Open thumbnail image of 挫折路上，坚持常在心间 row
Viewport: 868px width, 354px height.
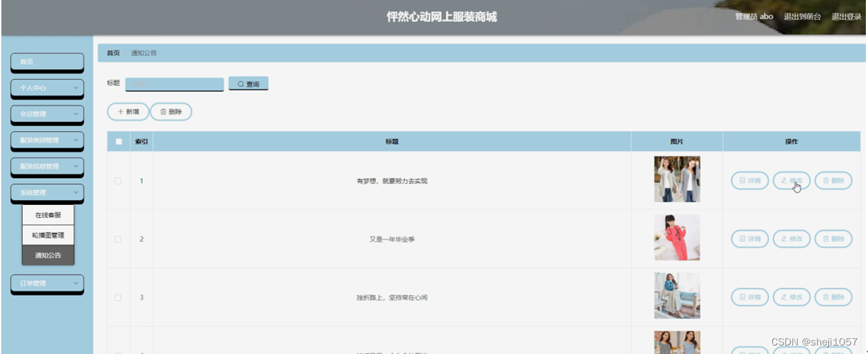[677, 296]
